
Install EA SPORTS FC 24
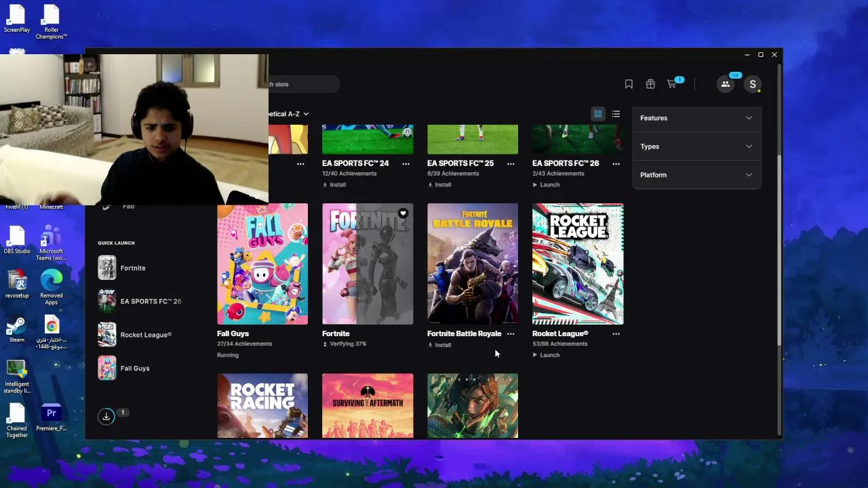point(334,184)
